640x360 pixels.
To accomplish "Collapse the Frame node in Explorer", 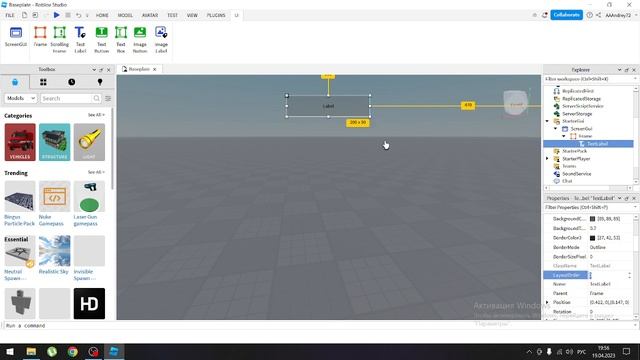I will point(564,136).
